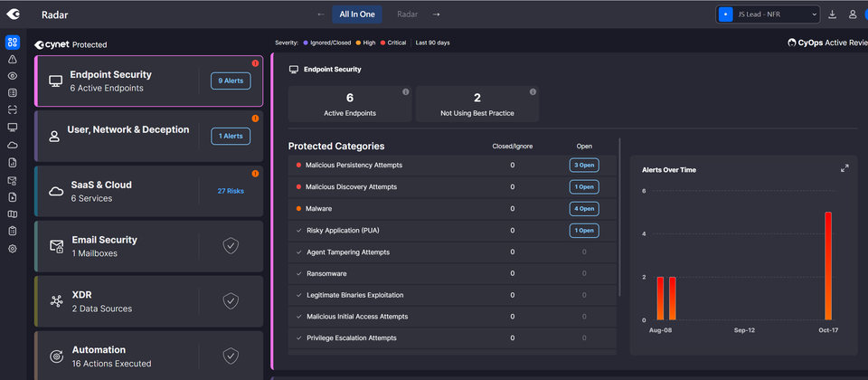This screenshot has width=868, height=380.
Task: Click the alert triangle icon in left sidebar
Action: click(13, 59)
